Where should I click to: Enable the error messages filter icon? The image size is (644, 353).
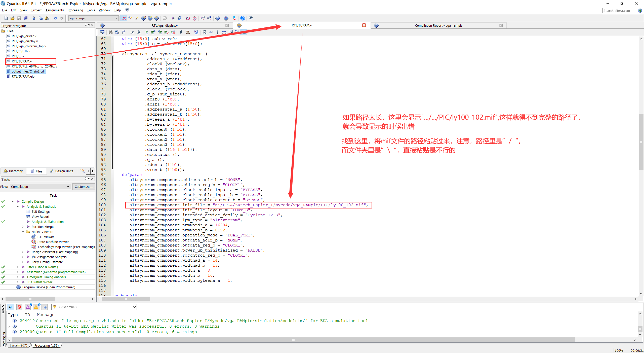click(19, 307)
